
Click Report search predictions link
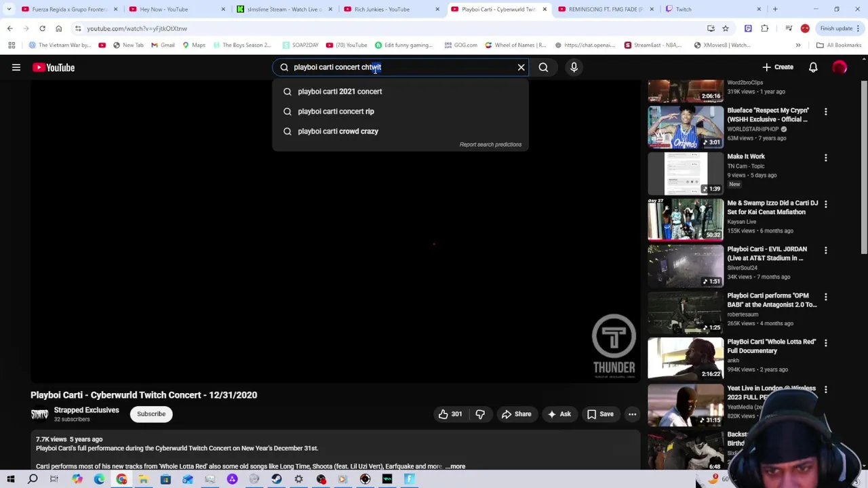490,144
